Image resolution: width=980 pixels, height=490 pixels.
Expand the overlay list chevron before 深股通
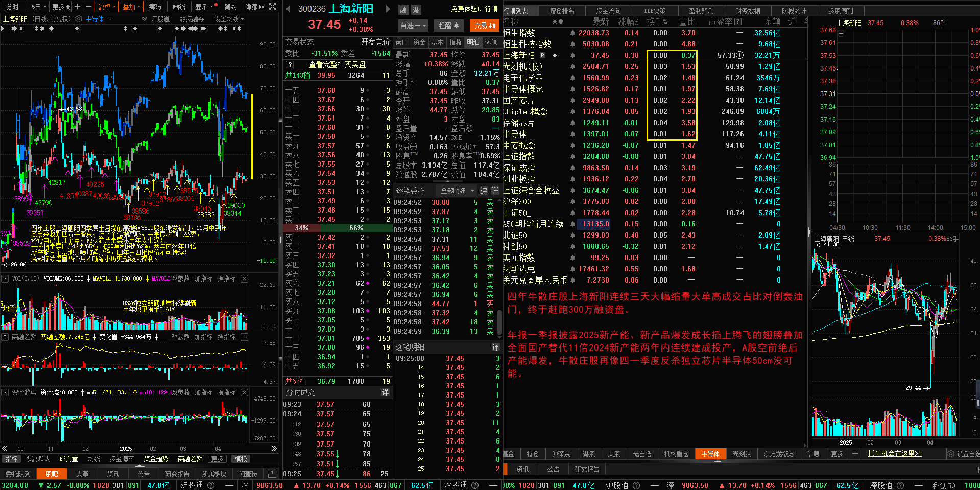[x=145, y=19]
